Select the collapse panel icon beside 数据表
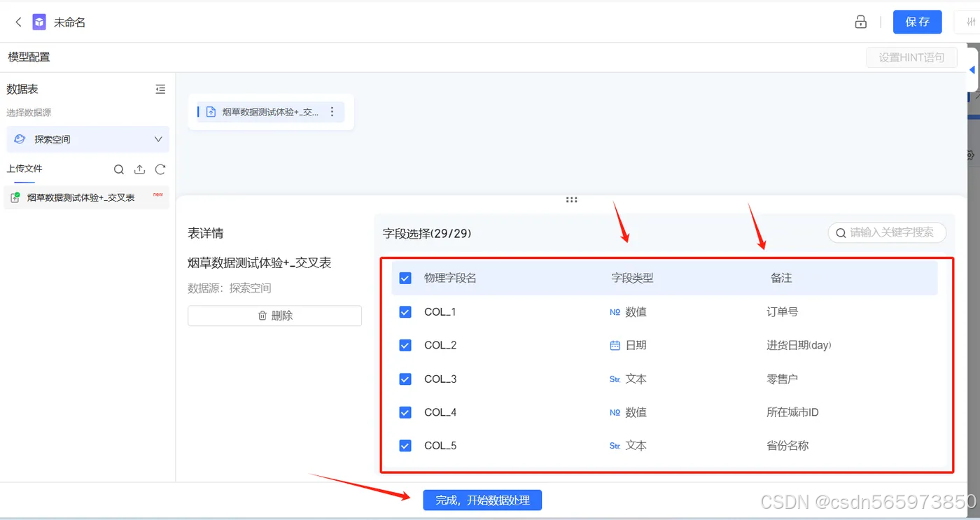The width and height of the screenshot is (980, 520). pos(160,89)
